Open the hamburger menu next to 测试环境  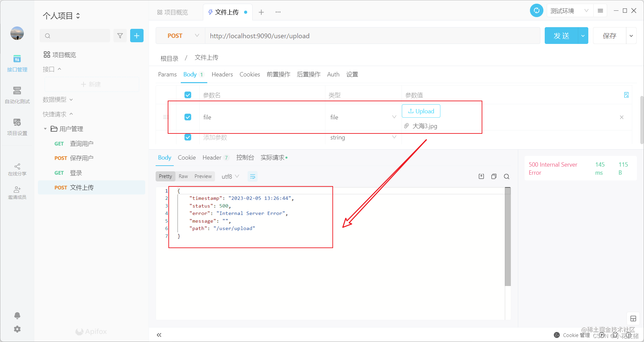pyautogui.click(x=600, y=11)
